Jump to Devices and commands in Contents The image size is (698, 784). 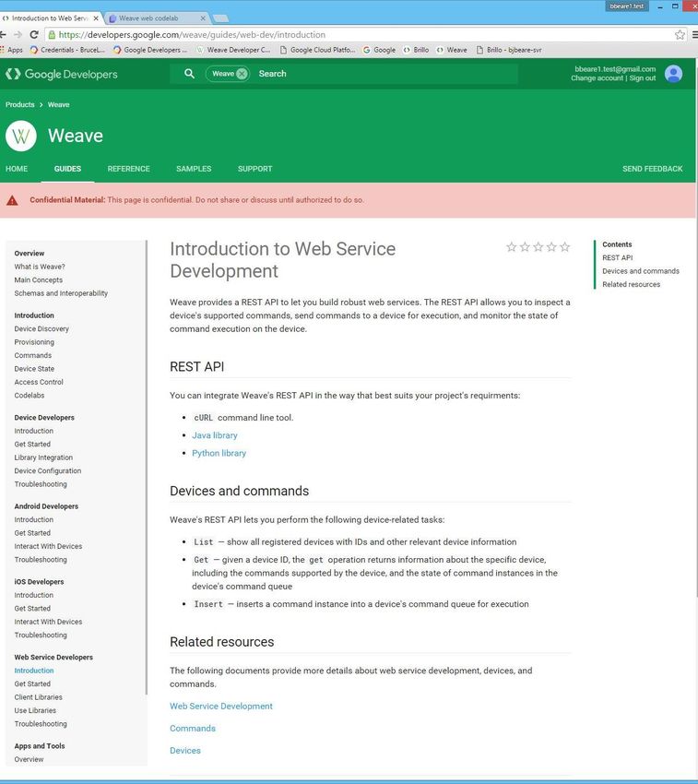(x=641, y=271)
